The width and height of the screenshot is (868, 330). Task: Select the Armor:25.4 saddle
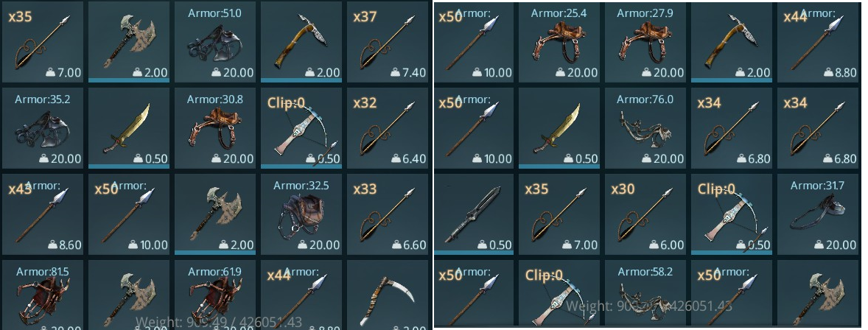point(559,42)
